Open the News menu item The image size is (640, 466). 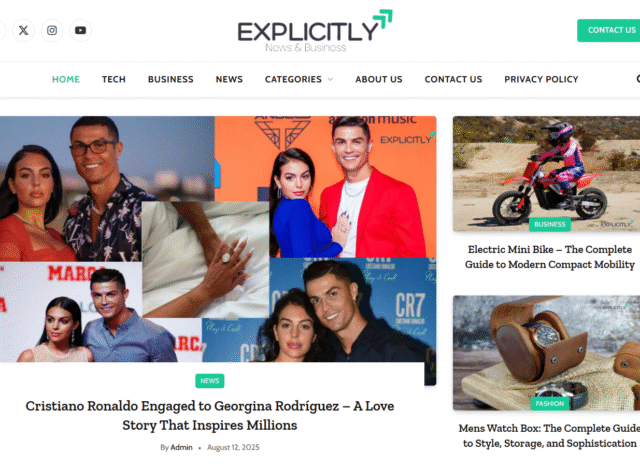pyautogui.click(x=229, y=79)
